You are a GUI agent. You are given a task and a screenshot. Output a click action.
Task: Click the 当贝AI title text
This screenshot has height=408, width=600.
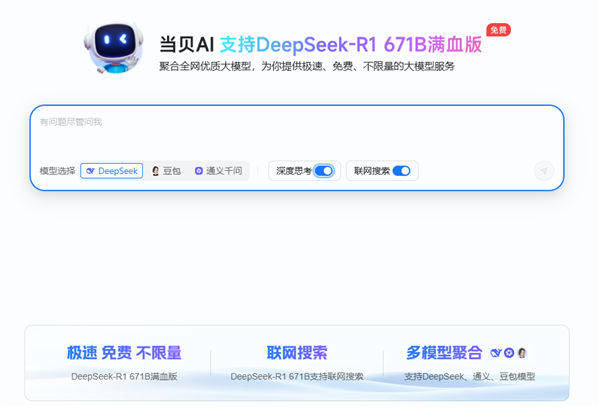(x=187, y=44)
